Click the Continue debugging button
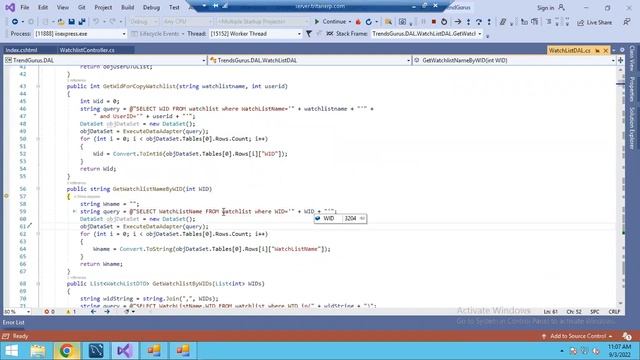Screen dimensions: 640x360 tap(330, 22)
